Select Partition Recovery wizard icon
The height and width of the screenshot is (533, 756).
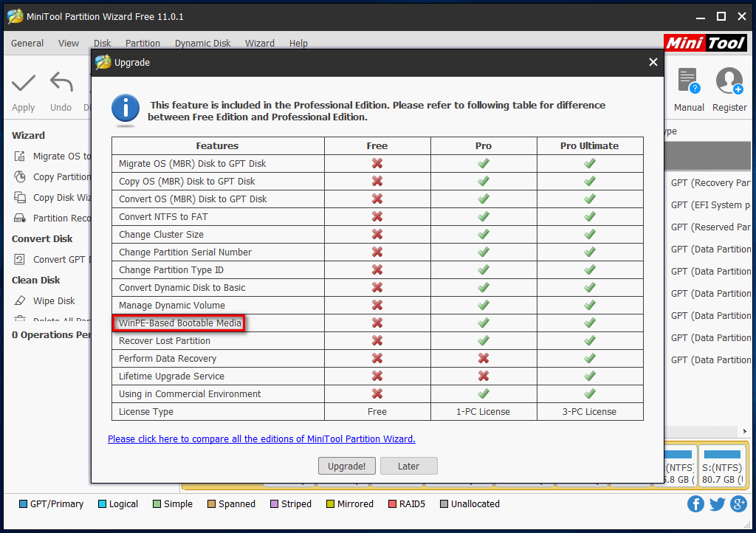[x=20, y=219]
